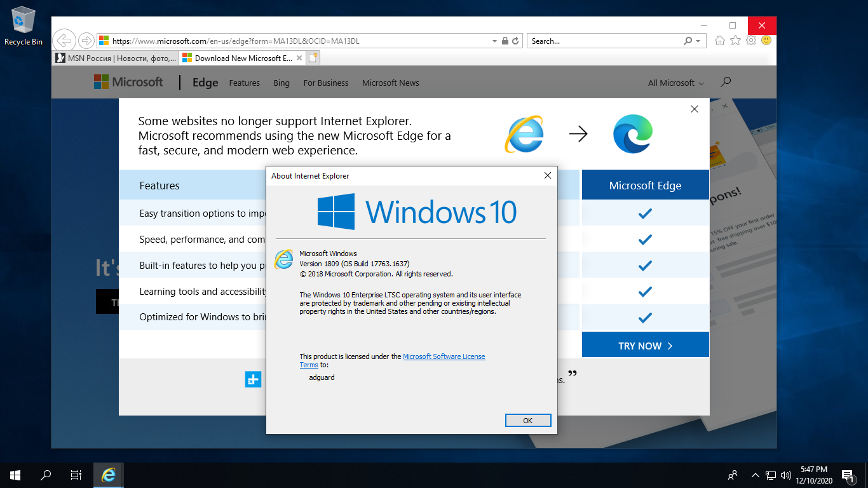
Task: Click the OK button in About dialog
Action: point(528,421)
